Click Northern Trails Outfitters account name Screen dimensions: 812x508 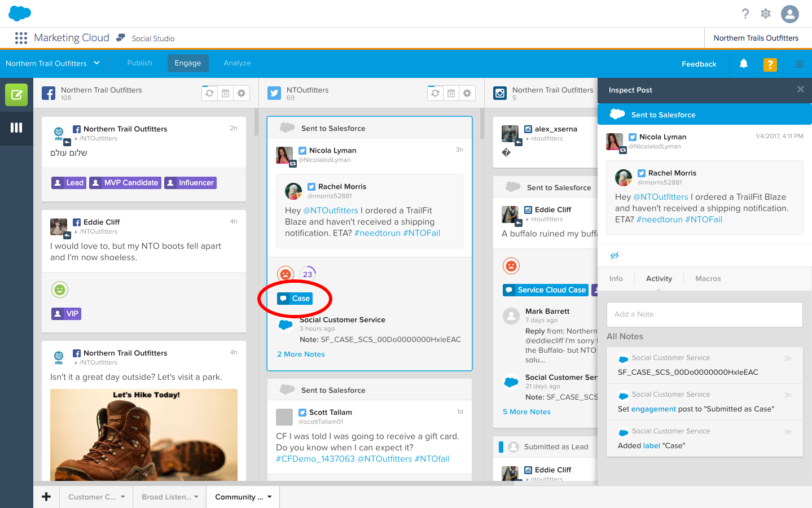[x=756, y=38]
